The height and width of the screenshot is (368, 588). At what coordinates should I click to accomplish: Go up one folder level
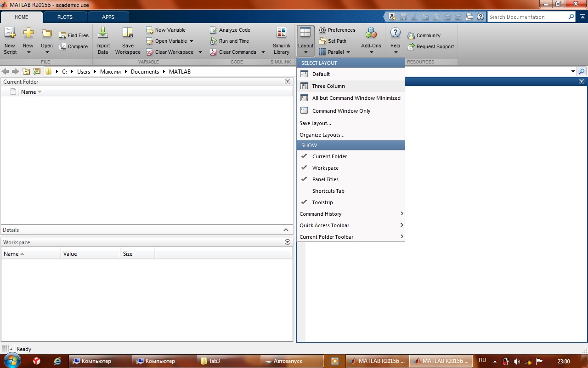coord(26,71)
